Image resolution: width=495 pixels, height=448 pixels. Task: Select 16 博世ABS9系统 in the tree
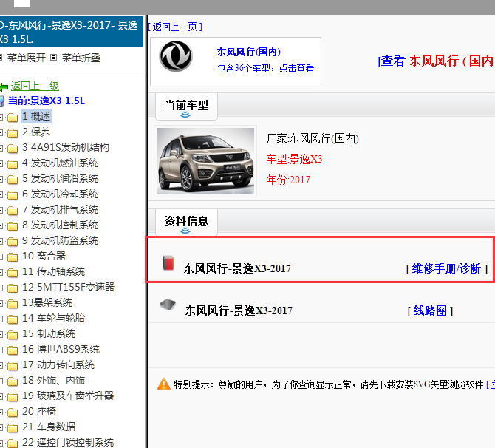coord(61,349)
